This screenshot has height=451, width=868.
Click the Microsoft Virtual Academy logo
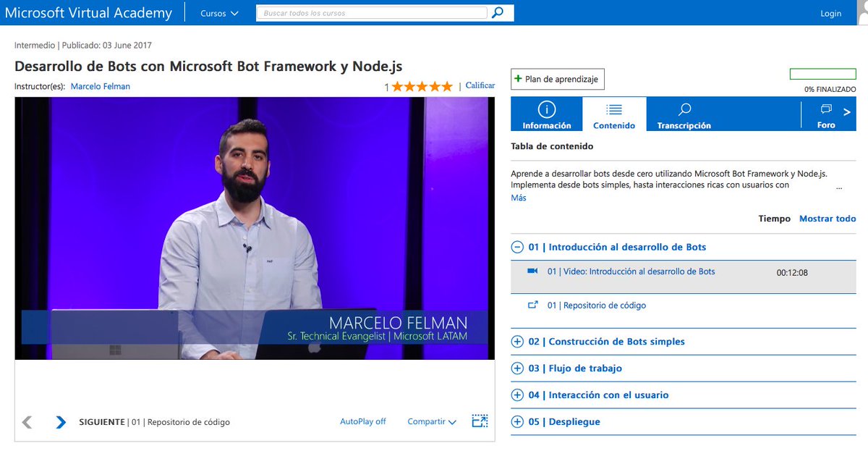[88, 13]
